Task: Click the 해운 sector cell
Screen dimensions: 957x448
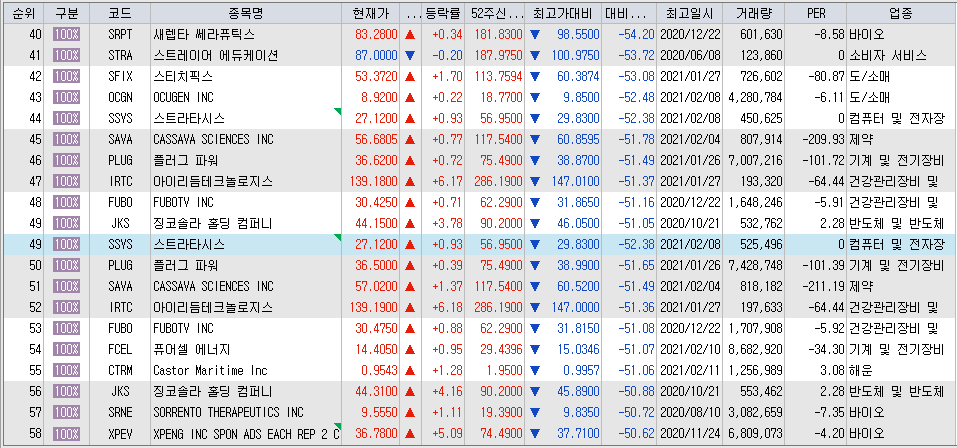Action: point(861,370)
